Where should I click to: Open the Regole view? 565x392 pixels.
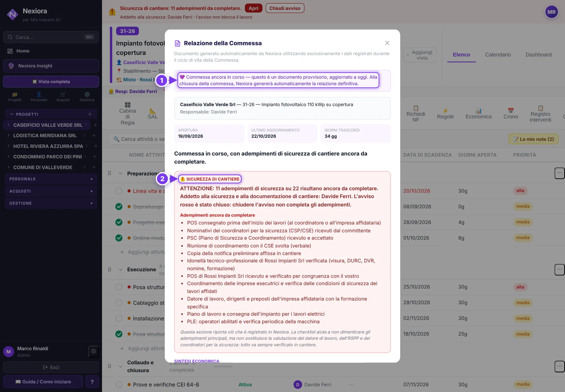tap(445, 114)
